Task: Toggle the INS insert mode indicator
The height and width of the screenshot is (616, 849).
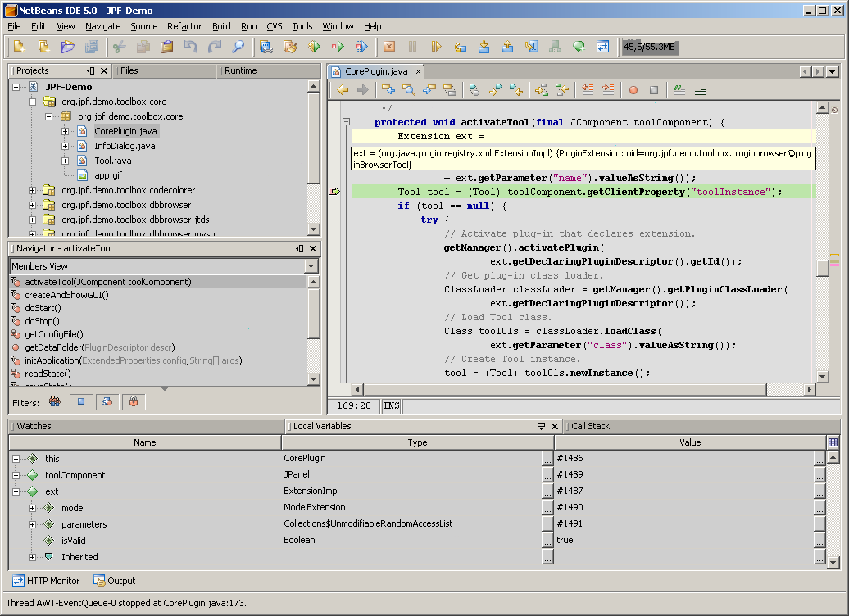Action: coord(391,405)
